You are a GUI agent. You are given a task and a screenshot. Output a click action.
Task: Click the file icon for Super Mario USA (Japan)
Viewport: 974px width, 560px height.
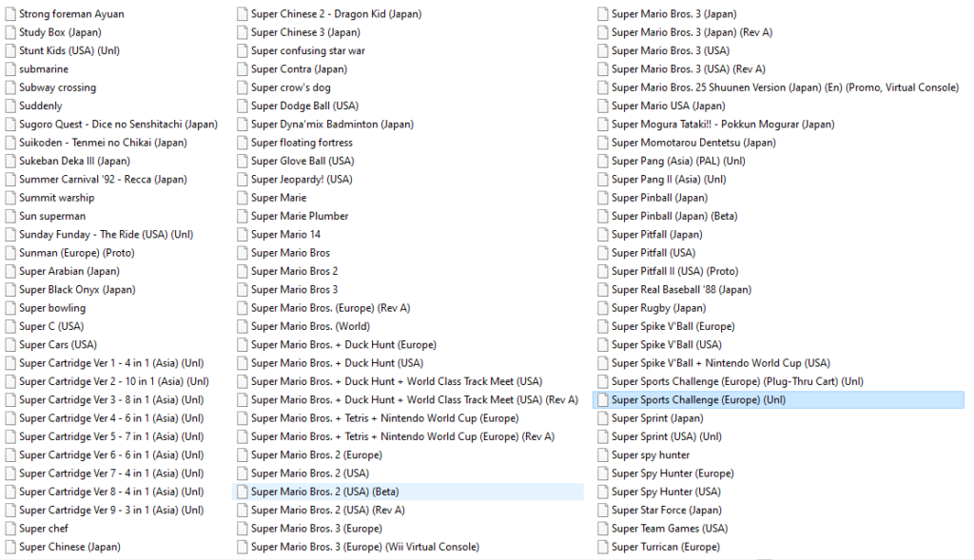pyautogui.click(x=603, y=106)
